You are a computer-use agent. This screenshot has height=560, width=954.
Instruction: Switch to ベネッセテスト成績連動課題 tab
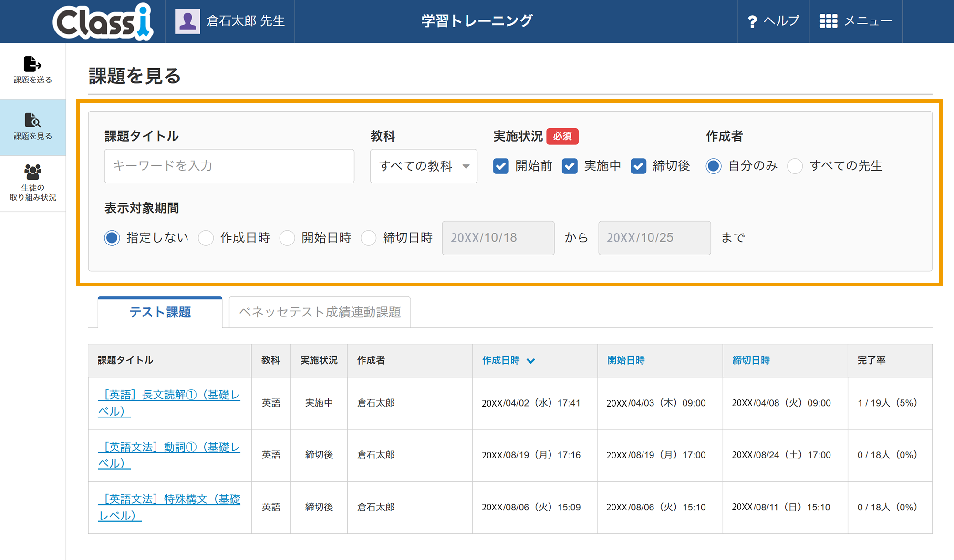coord(320,312)
